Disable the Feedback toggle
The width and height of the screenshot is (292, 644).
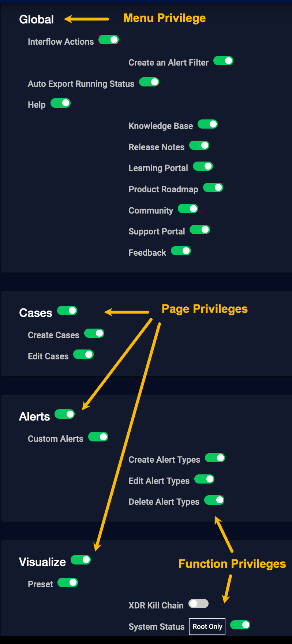point(181,251)
